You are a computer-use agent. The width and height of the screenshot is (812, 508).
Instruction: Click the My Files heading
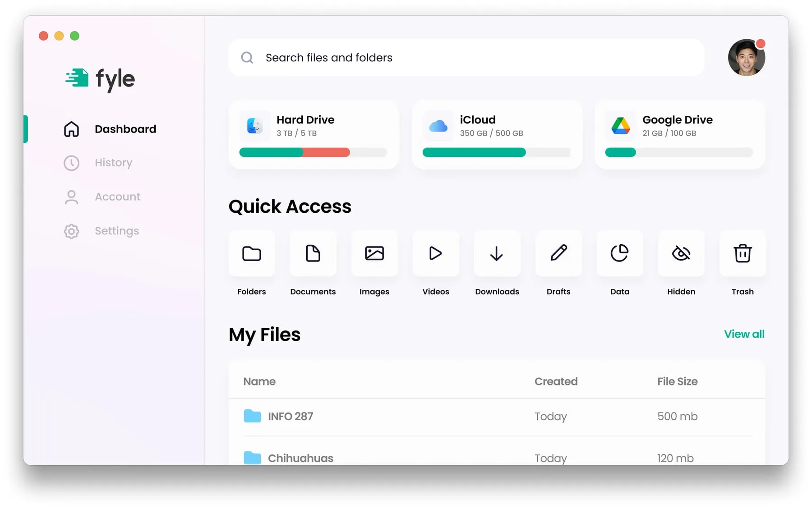coord(264,335)
